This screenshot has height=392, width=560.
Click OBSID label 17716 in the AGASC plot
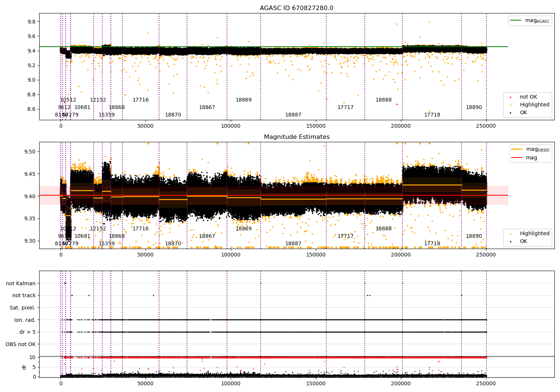click(x=141, y=100)
